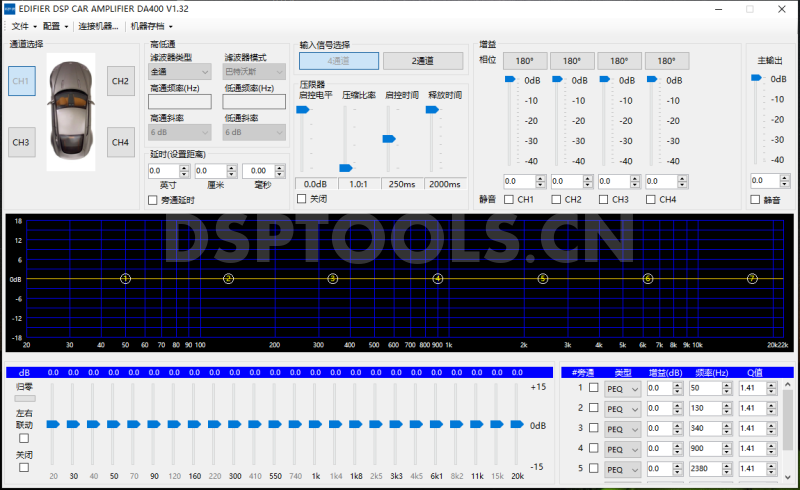Open type dropdown for PEQ band 3

[x=622, y=429]
